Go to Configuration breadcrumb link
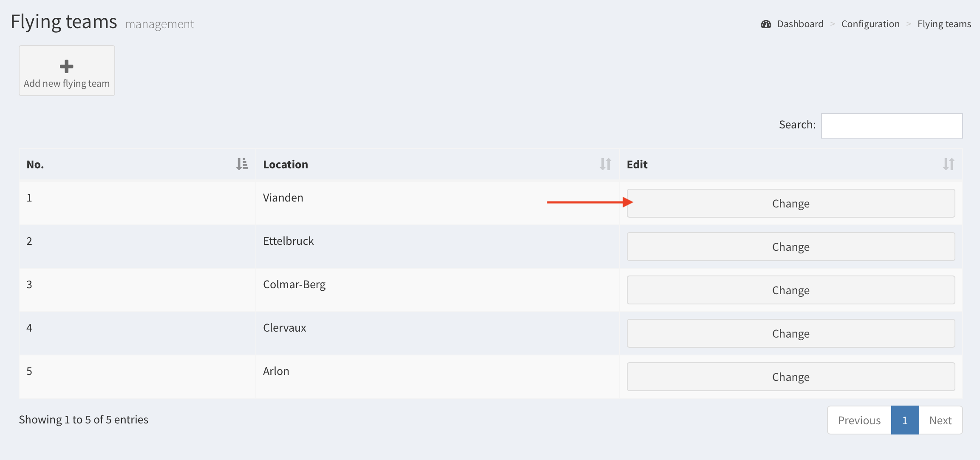Image resolution: width=980 pixels, height=460 pixels. [870, 24]
